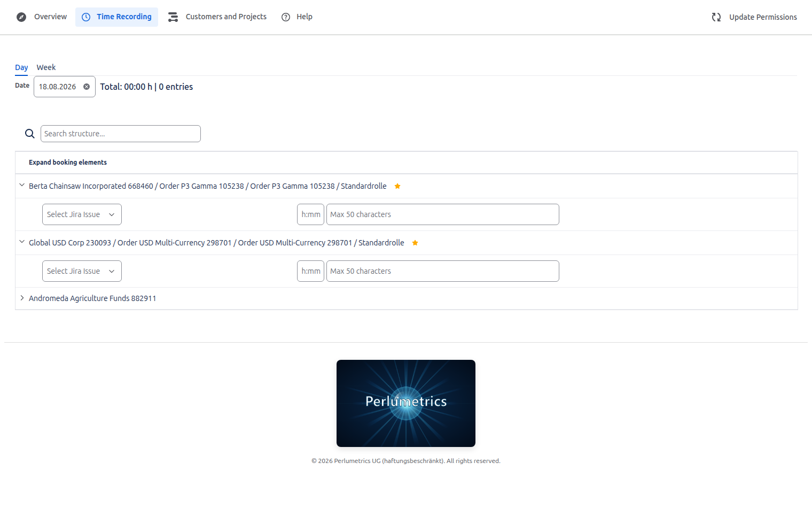The width and height of the screenshot is (812, 509).
Task: Click the Overview compass icon
Action: point(21,17)
